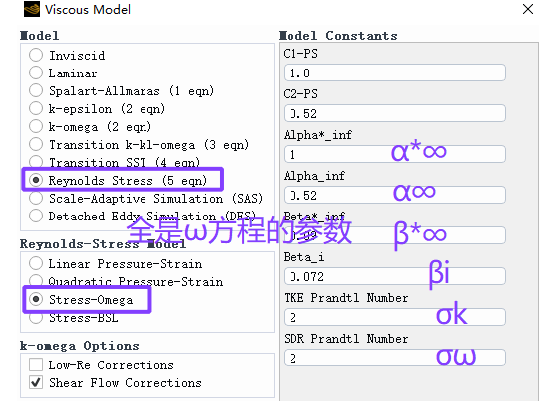This screenshot has height=405, width=551.
Task: Choose the Laminar viscous model
Action: coord(36,73)
